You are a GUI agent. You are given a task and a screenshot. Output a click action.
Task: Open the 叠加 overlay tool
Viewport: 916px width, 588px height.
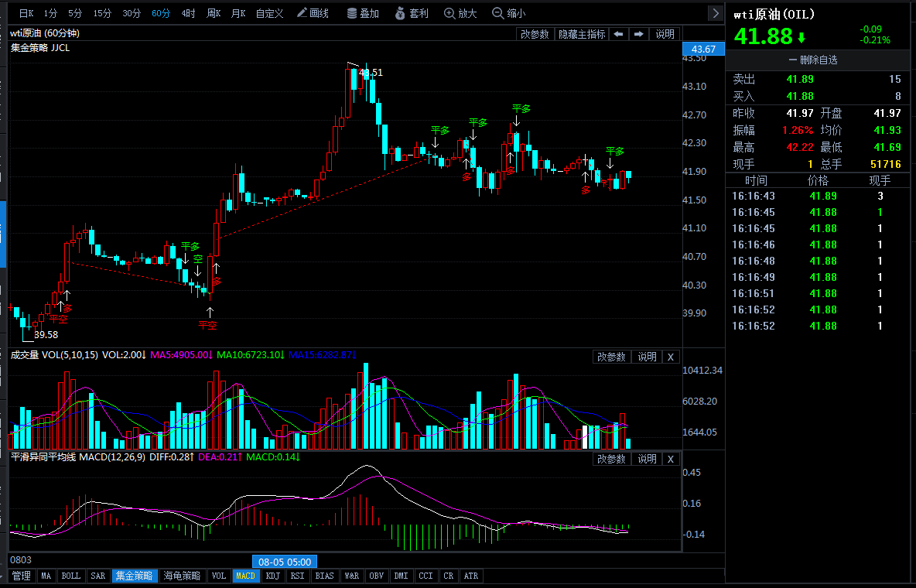tap(363, 13)
